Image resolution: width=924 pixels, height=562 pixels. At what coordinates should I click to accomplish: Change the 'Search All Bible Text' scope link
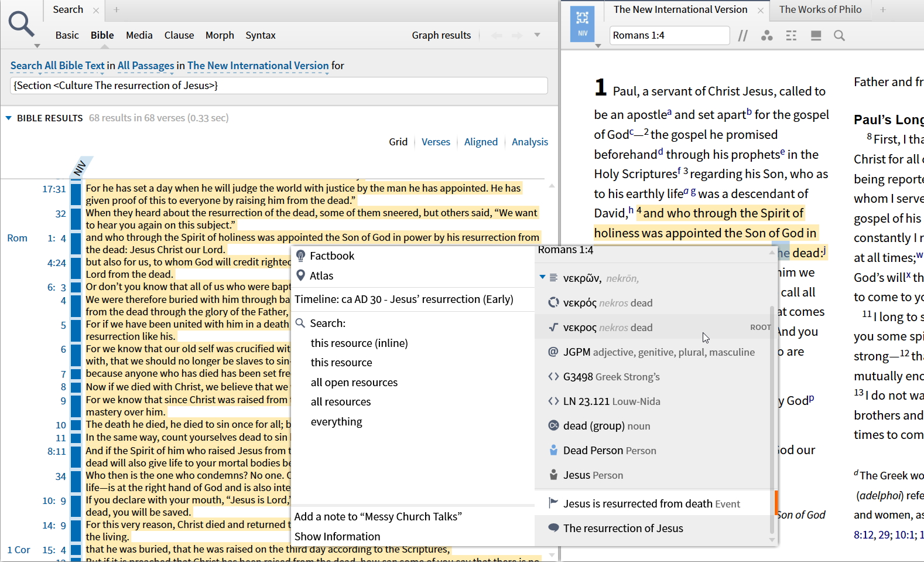point(57,66)
